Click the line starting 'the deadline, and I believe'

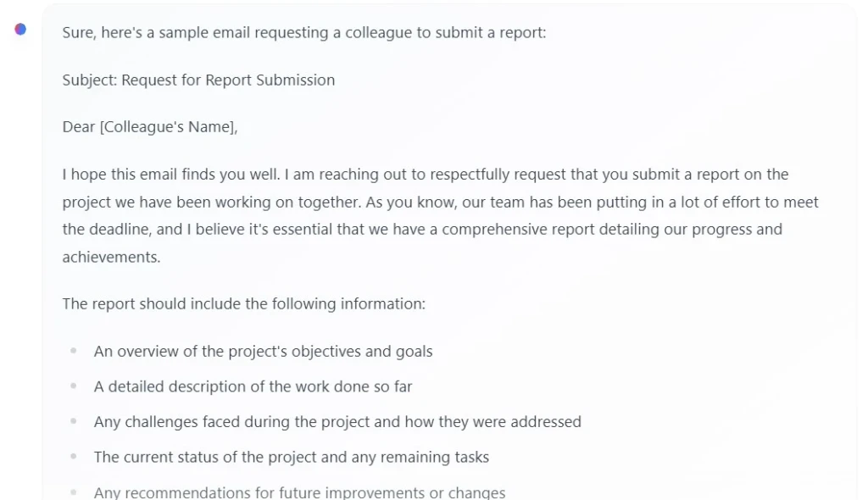click(422, 229)
